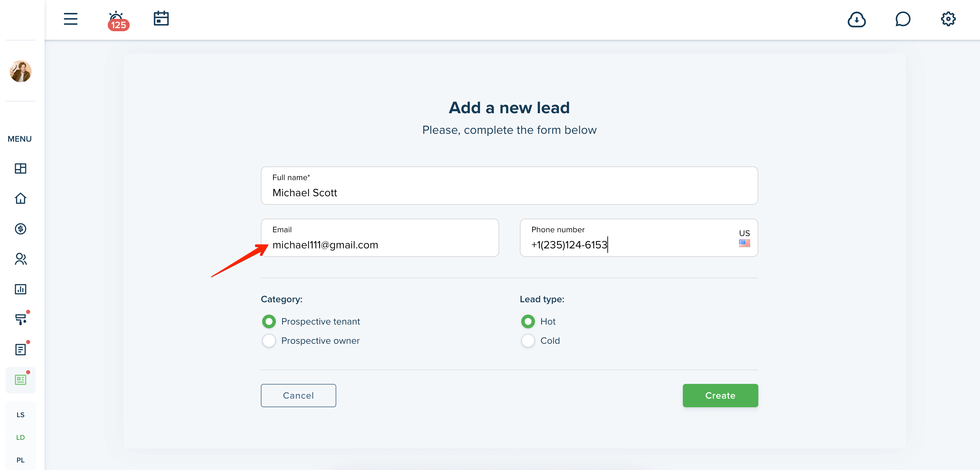Click the Email input field
980x470 pixels.
click(x=380, y=238)
